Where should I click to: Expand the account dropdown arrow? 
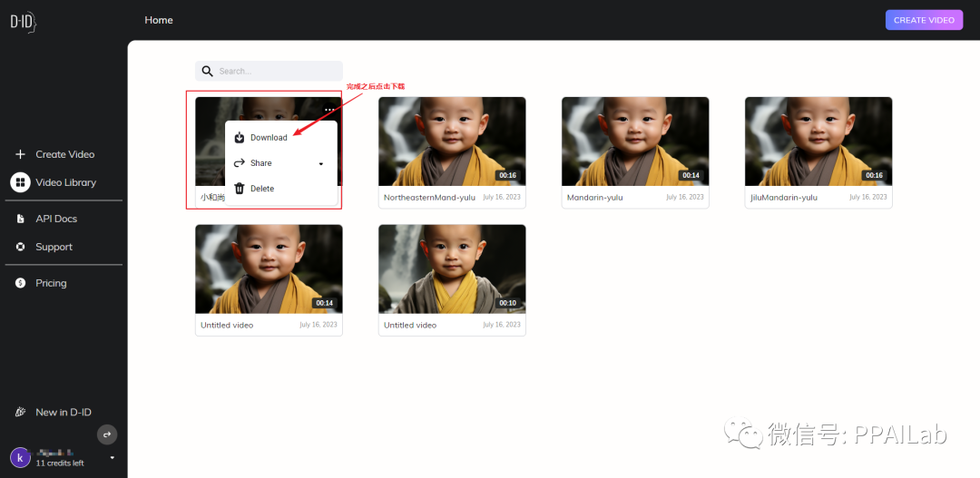pos(113,457)
